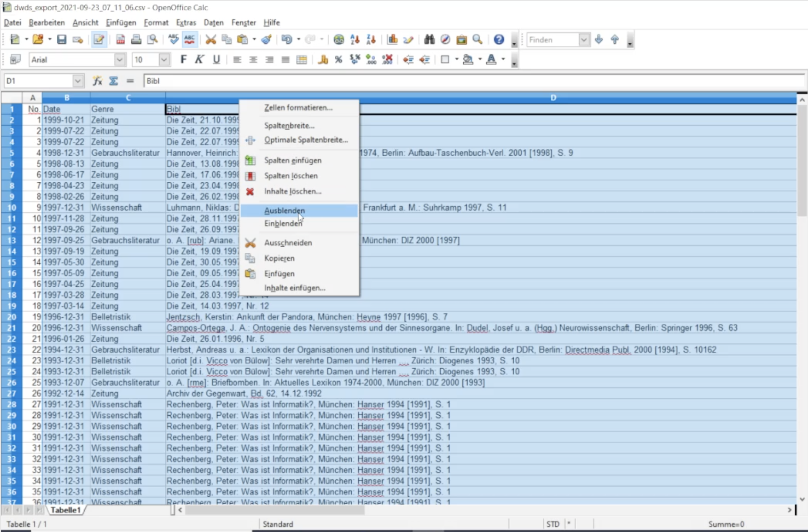Open OpenOffice Help question mark icon

[499, 40]
